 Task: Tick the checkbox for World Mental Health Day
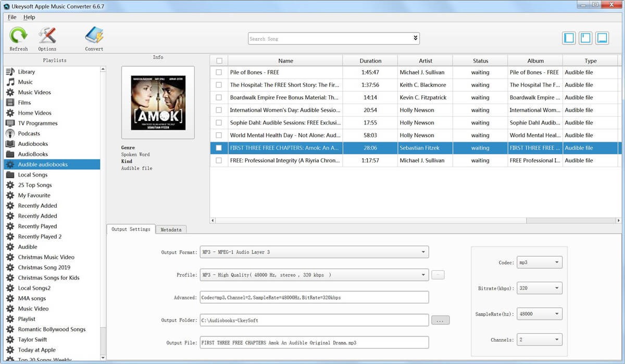[219, 135]
